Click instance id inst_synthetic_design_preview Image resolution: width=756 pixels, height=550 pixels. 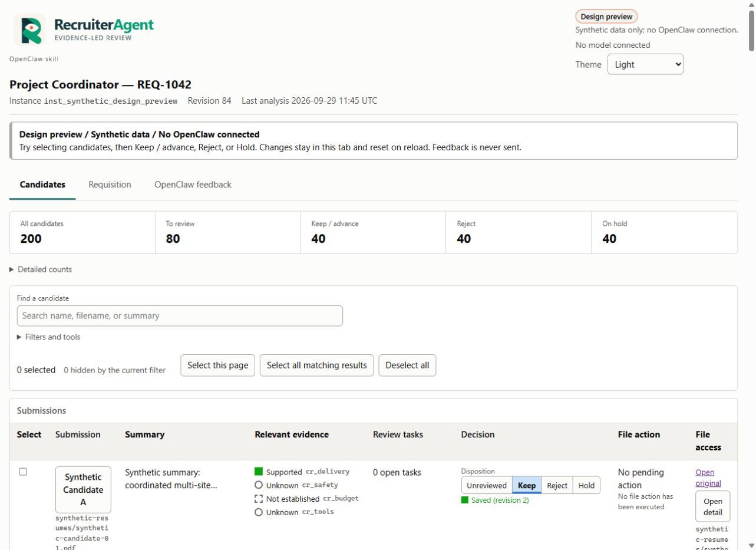(111, 101)
